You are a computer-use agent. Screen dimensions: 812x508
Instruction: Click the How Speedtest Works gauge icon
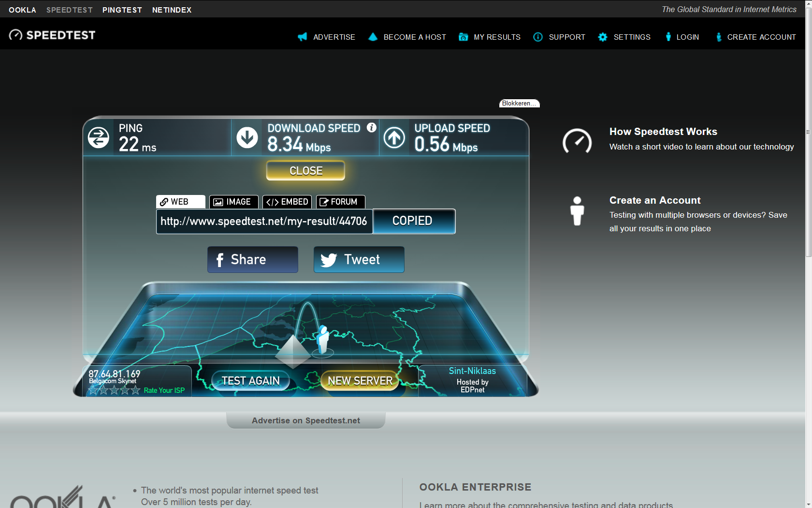pyautogui.click(x=577, y=141)
